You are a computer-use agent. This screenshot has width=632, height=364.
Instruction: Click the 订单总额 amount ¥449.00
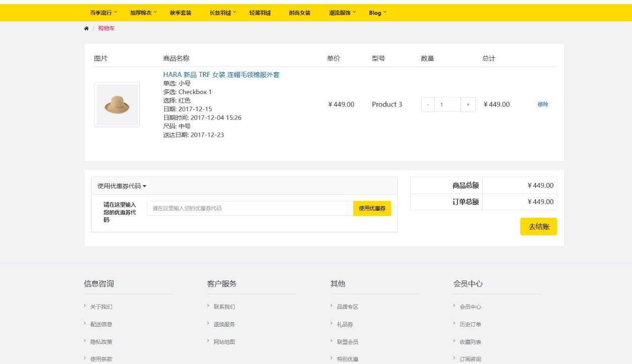(x=540, y=202)
